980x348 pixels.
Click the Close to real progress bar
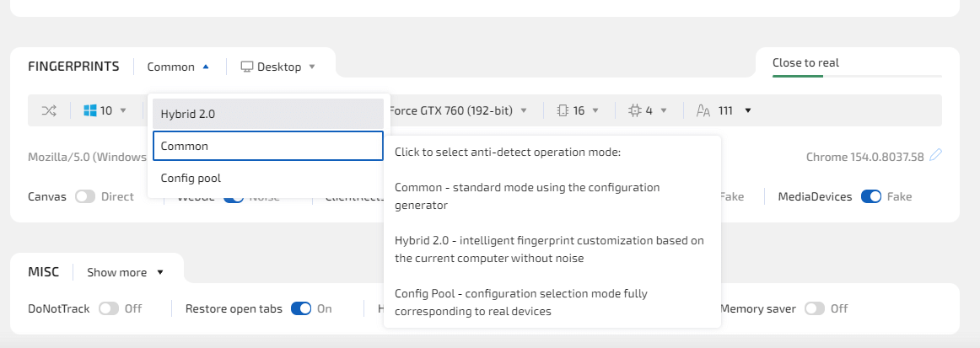coord(857,76)
